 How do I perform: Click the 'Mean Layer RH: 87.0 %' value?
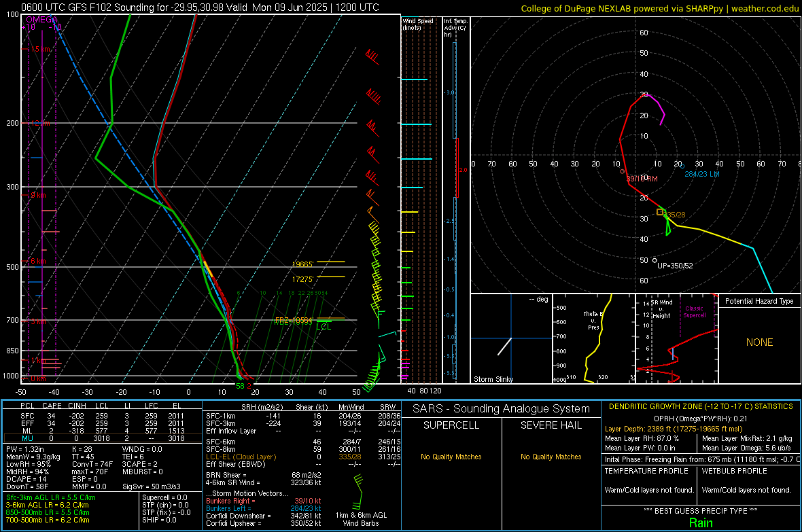coord(642,438)
